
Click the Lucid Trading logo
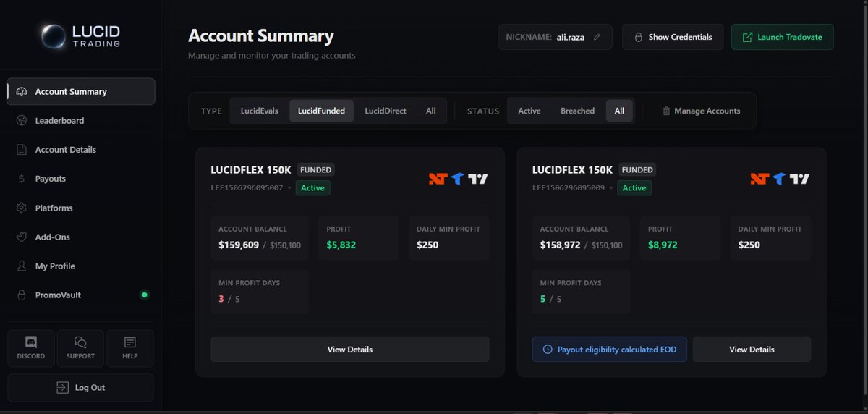80,36
